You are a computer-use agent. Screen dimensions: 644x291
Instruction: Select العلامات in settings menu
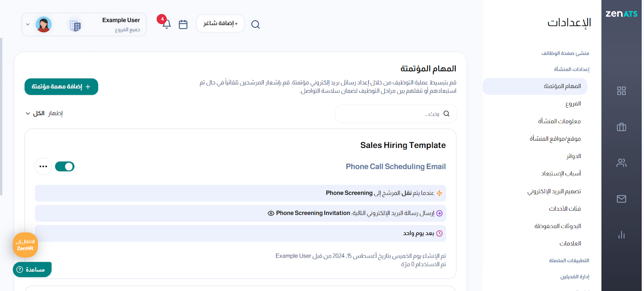570,244
